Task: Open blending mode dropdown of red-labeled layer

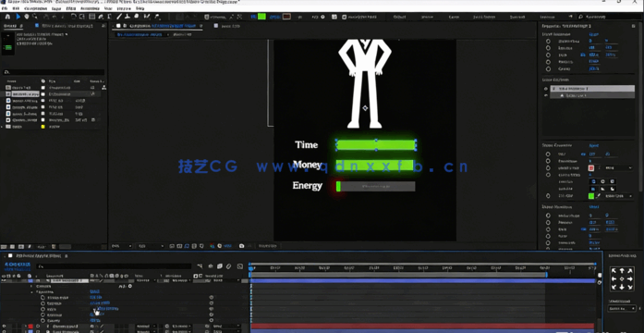Action: (x=146, y=327)
